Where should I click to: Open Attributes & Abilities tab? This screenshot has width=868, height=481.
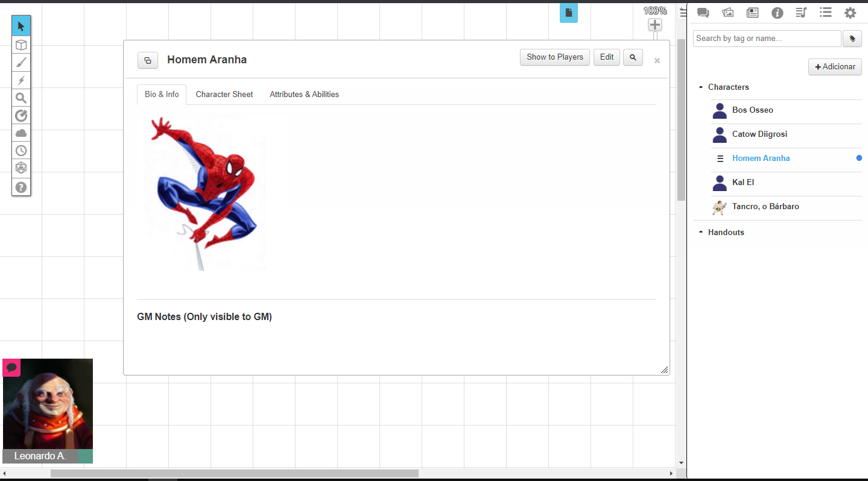pyautogui.click(x=304, y=95)
